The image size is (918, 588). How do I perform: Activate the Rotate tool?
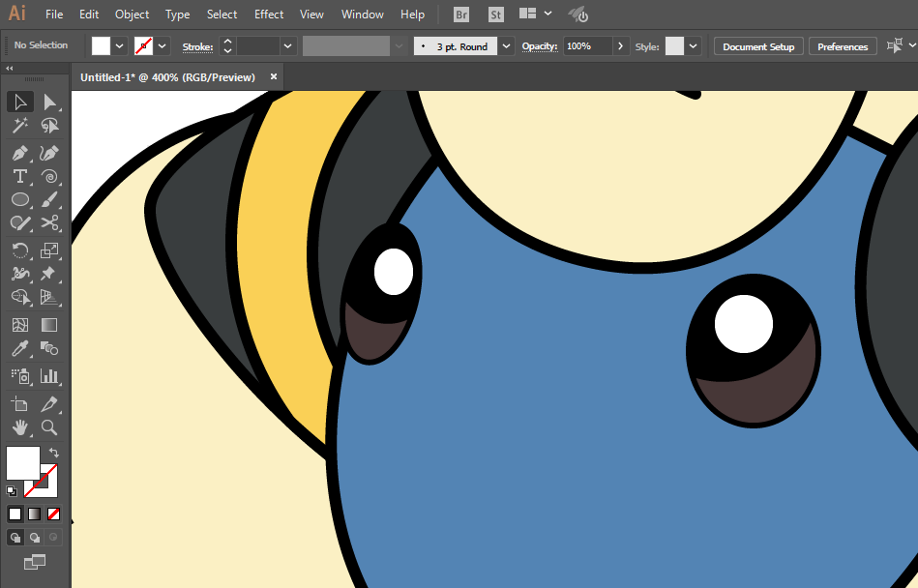[20, 250]
